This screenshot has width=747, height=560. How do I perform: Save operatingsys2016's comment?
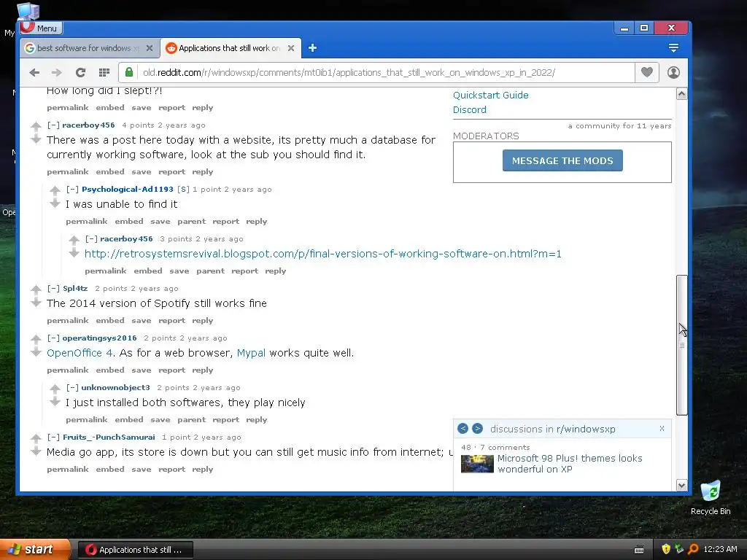(x=142, y=370)
